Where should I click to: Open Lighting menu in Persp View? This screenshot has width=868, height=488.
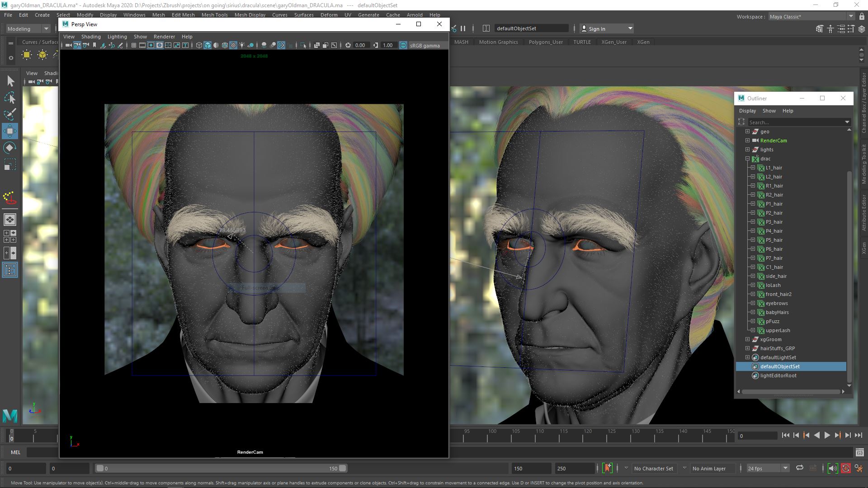click(x=117, y=37)
